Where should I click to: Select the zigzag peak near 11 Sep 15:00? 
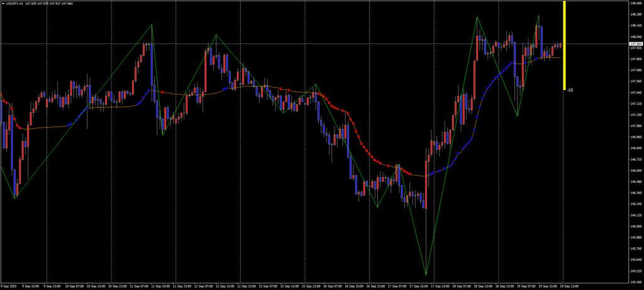pos(152,25)
